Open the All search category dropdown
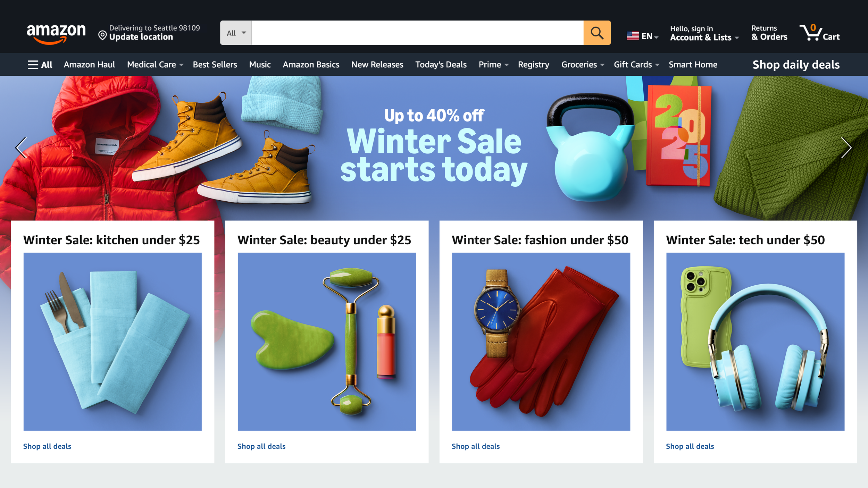 coord(236,33)
